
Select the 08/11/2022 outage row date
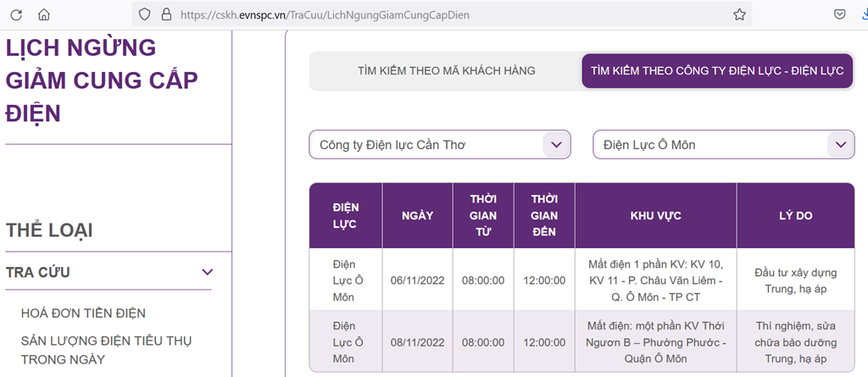[x=417, y=342]
